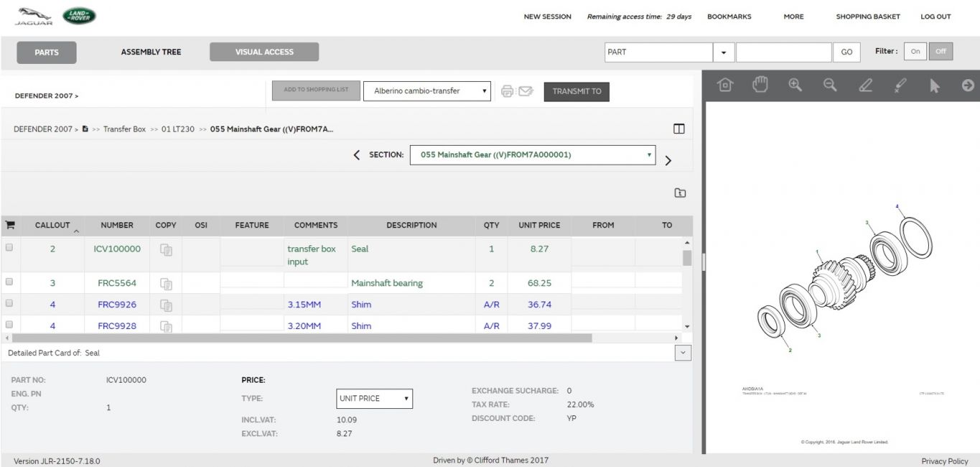Open the Privacy Policy link
The width and height of the screenshot is (980, 467).
(x=945, y=461)
